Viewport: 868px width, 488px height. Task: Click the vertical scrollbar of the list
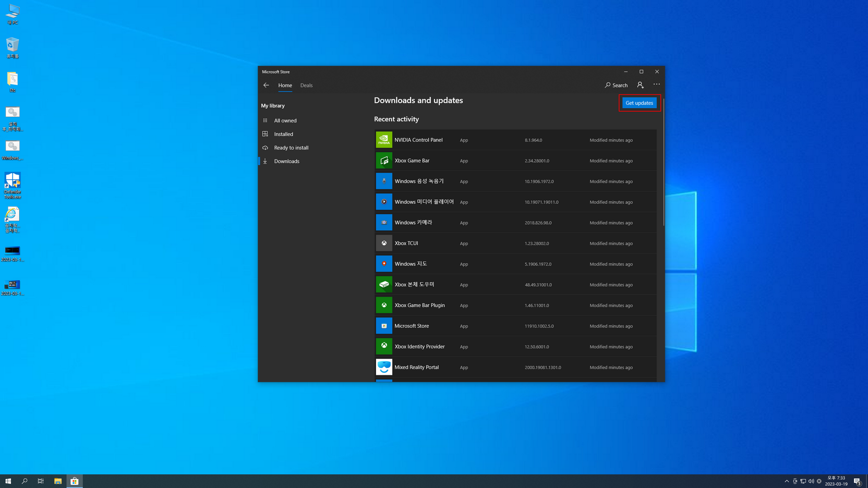[x=664, y=162]
